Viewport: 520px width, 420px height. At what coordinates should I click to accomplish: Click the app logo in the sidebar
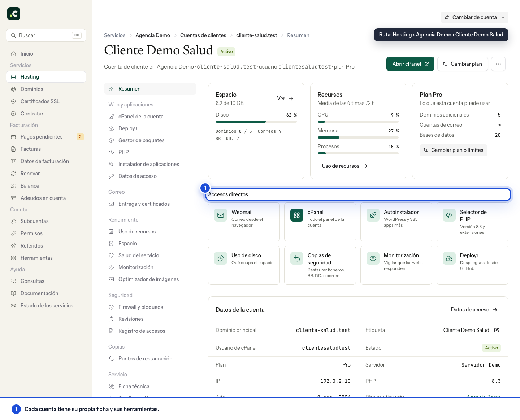coord(14,14)
